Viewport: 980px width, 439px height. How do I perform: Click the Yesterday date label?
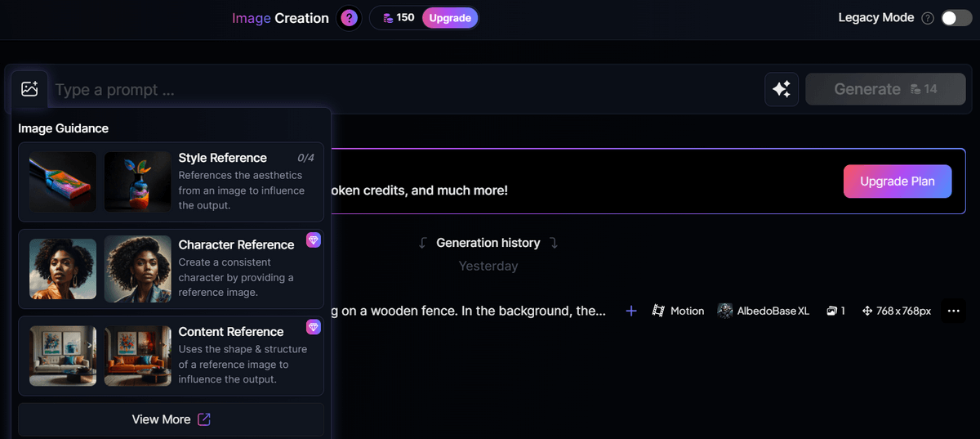(x=488, y=266)
